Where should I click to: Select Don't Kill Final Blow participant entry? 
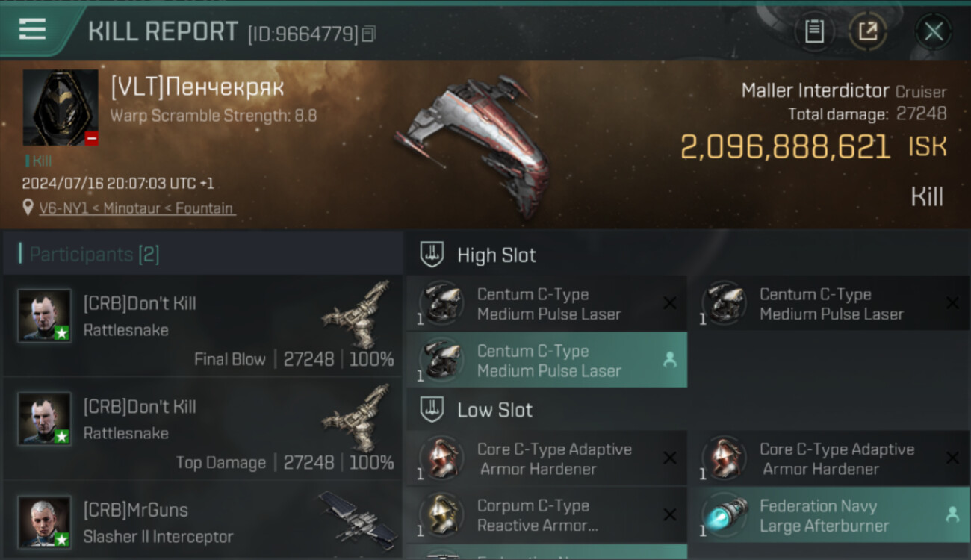(x=202, y=326)
